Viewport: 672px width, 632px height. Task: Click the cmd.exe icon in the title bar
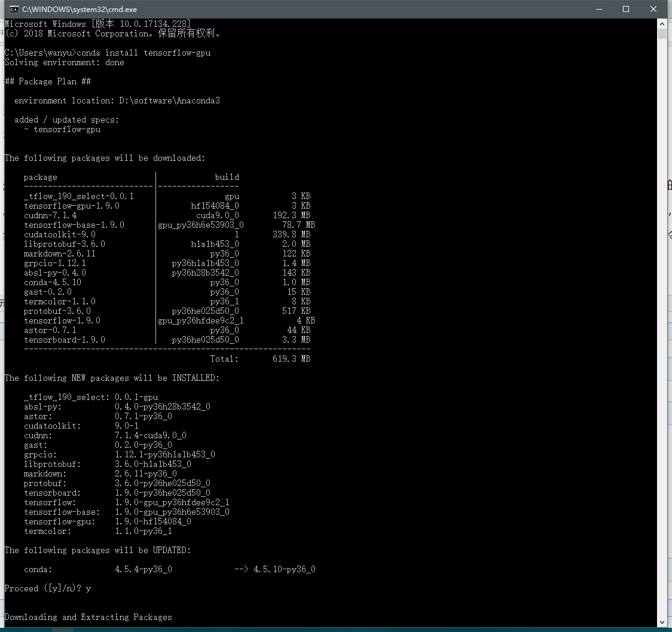tap(14, 10)
